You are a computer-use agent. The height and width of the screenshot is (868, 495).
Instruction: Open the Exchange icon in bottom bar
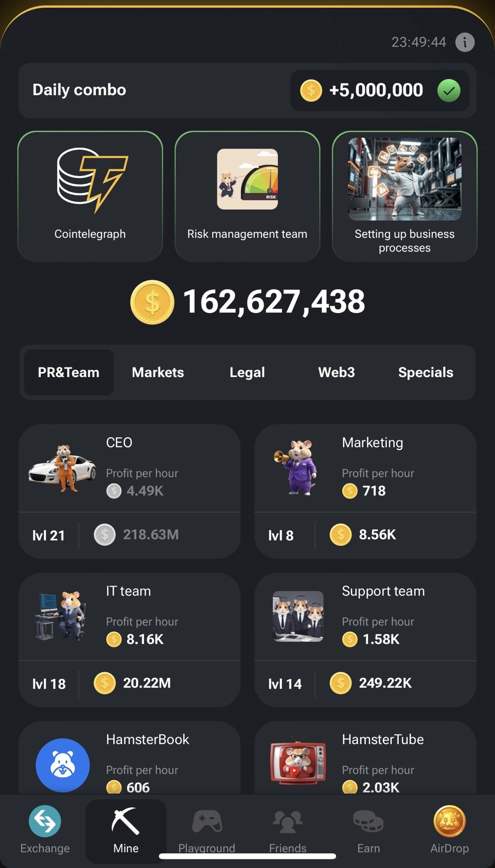[x=45, y=821]
